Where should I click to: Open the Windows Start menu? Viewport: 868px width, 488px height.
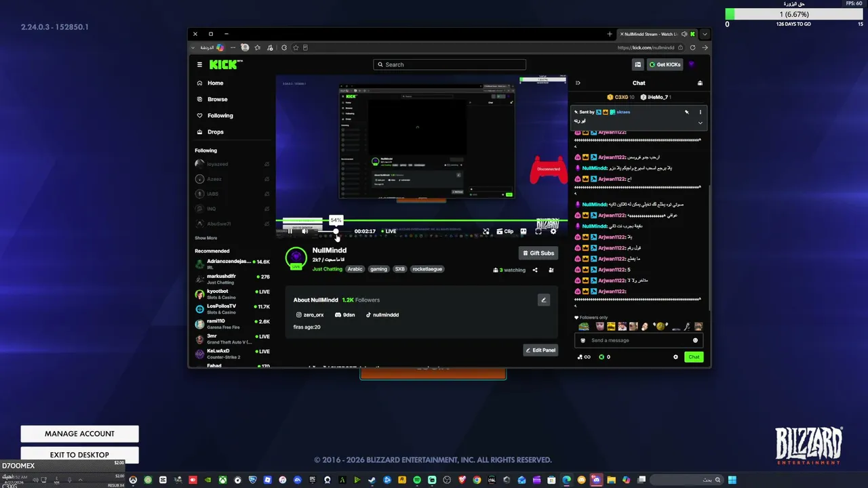click(x=732, y=480)
